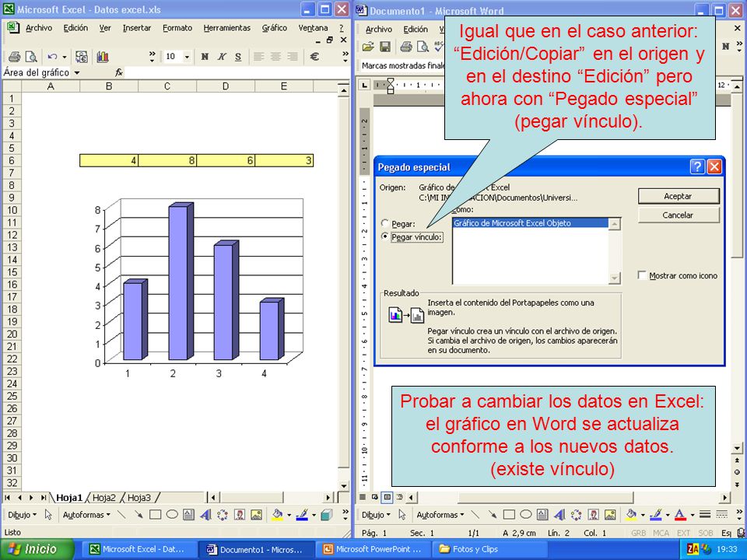Align text right in Excel toolbar
747x560 pixels.
[x=292, y=57]
